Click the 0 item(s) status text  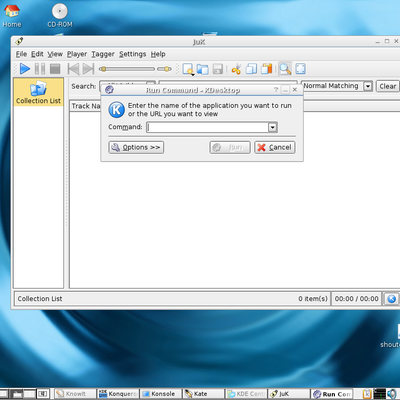313,299
